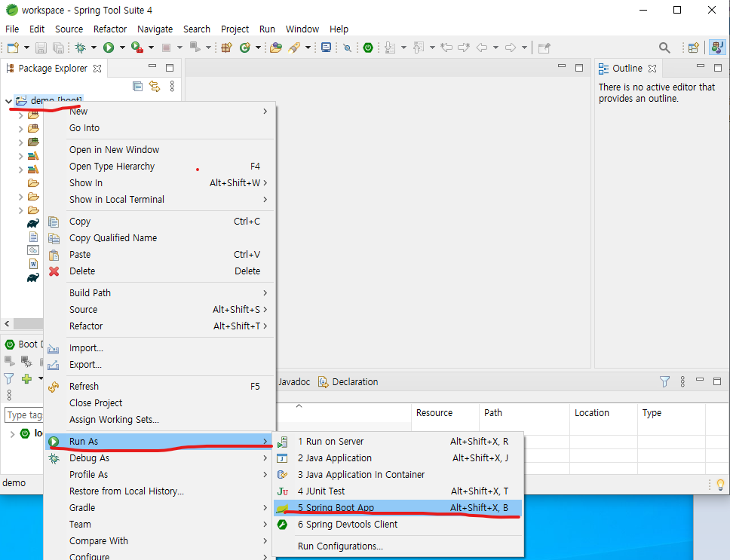
Task: Switch to the Declaration tab
Action: point(348,382)
